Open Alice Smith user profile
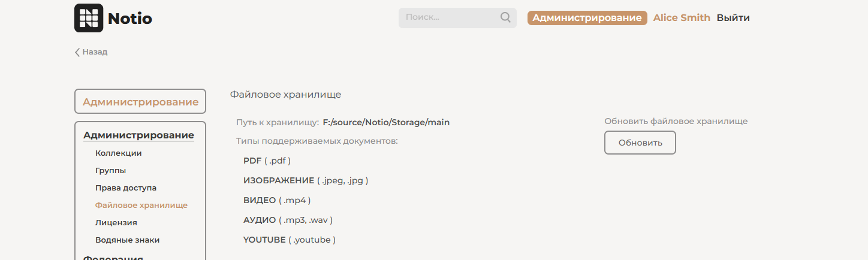This screenshot has width=868, height=260. 682,18
